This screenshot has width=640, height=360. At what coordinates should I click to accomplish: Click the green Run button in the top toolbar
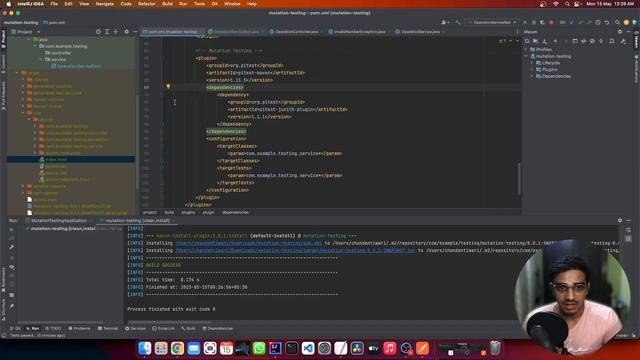click(525, 22)
